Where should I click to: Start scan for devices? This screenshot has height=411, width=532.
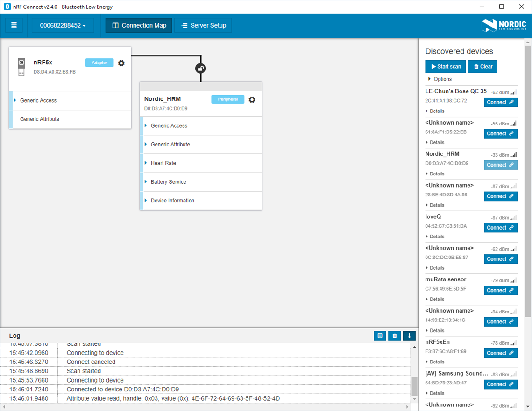click(446, 66)
